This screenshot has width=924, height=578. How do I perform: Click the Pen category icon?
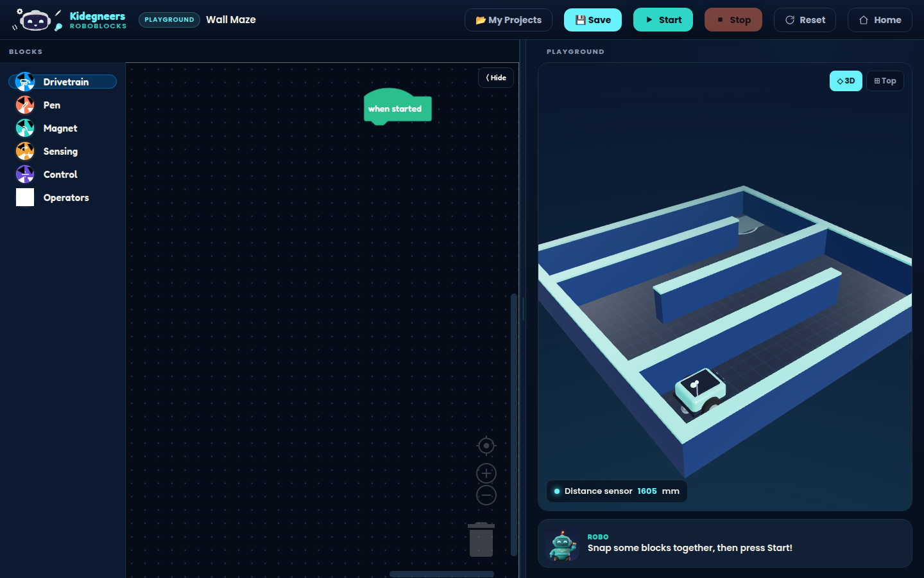pos(25,105)
